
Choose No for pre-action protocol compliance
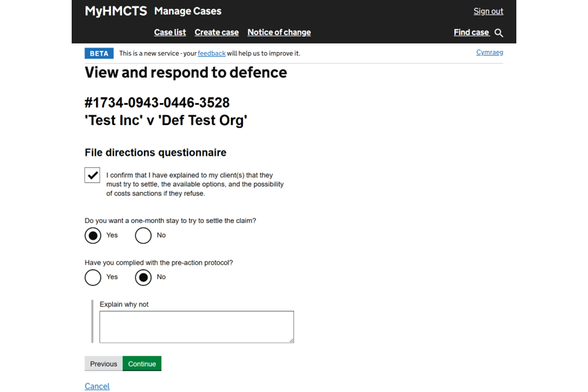pyautogui.click(x=143, y=277)
